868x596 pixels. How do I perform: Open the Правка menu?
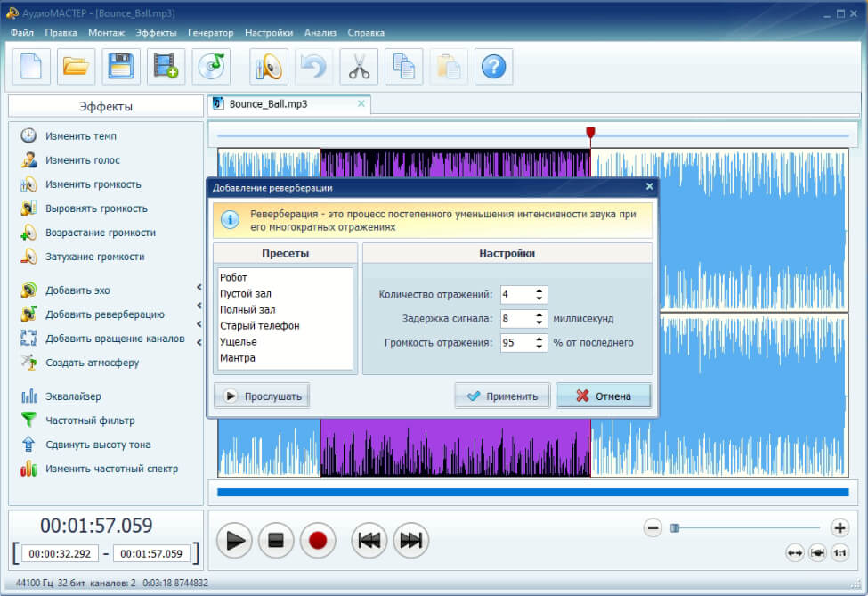pos(61,33)
